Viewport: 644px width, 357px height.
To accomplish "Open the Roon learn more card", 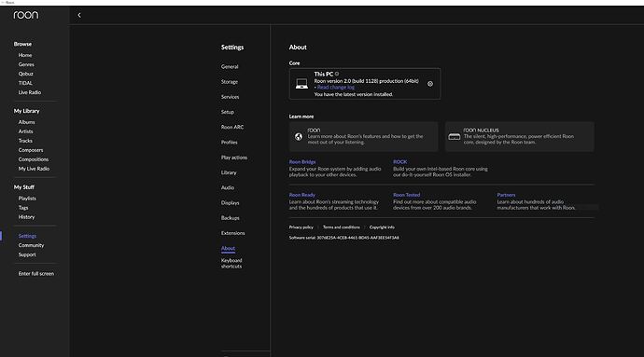I will pyautogui.click(x=363, y=137).
